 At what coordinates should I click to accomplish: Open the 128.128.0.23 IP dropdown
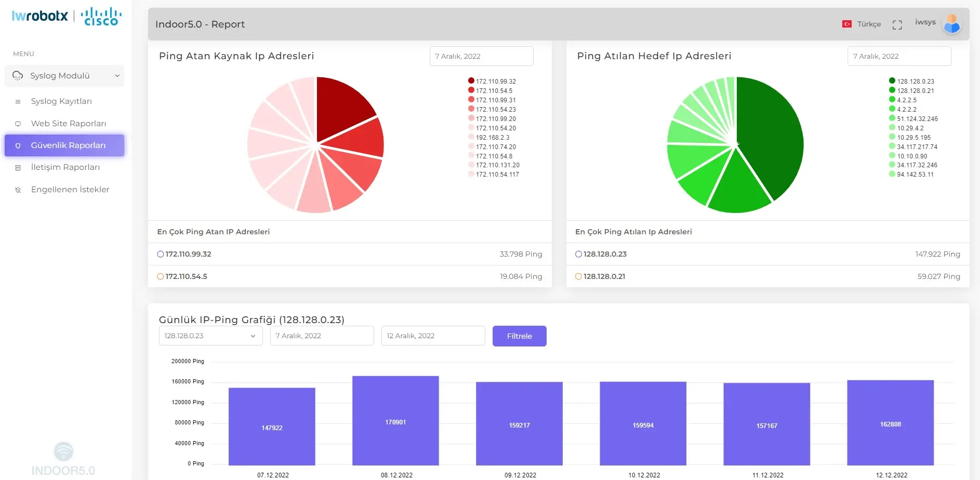210,336
